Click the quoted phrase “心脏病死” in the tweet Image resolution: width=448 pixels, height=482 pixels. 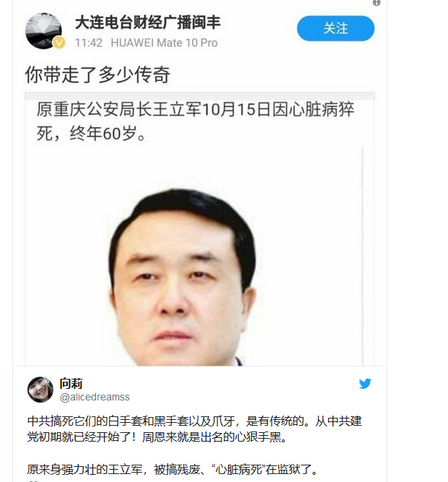click(x=239, y=470)
